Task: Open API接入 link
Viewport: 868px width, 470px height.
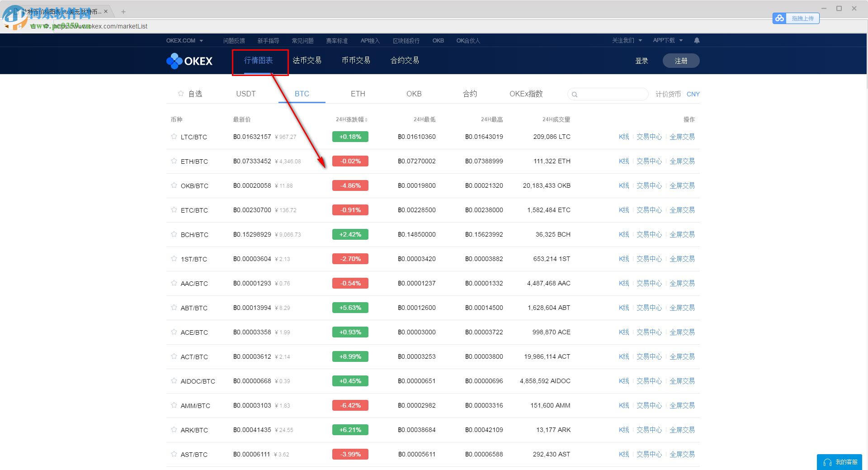Action: (x=370, y=41)
